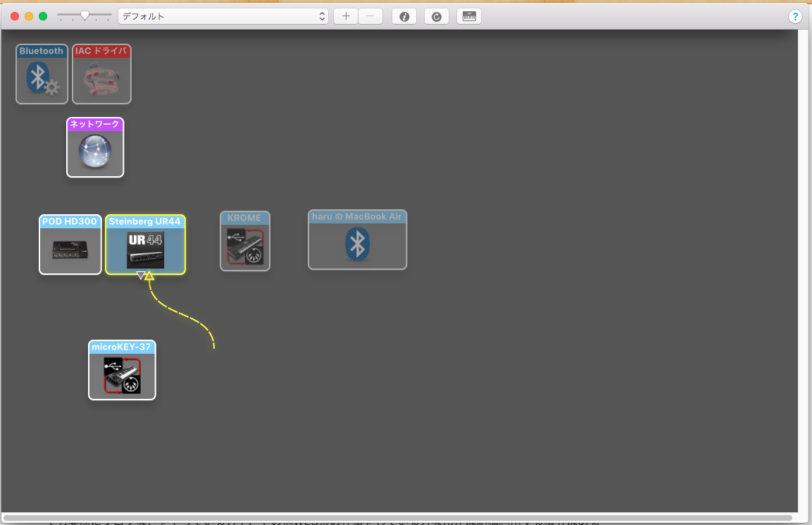Minimize the window with the yellow button
The height and width of the screenshot is (525, 812).
pos(29,17)
